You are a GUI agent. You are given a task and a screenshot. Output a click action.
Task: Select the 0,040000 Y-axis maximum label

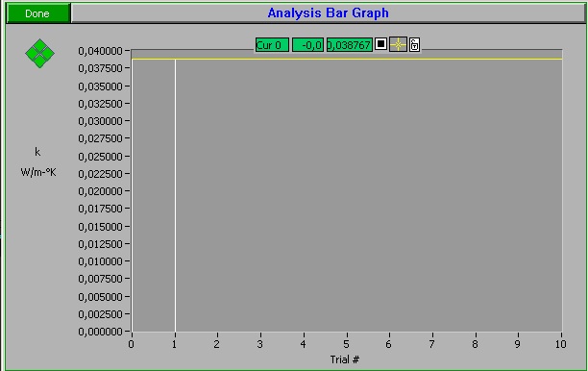[x=100, y=51]
